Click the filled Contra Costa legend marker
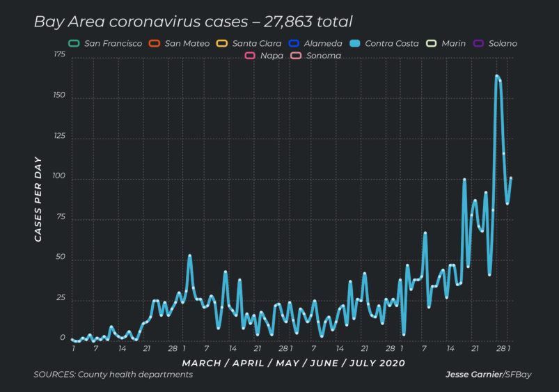 (355, 43)
